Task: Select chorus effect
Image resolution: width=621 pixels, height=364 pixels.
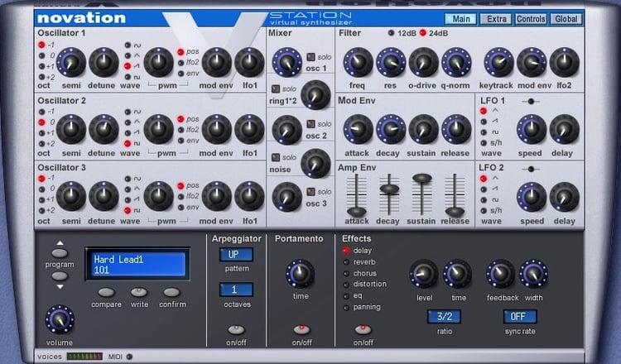Action: click(x=346, y=273)
